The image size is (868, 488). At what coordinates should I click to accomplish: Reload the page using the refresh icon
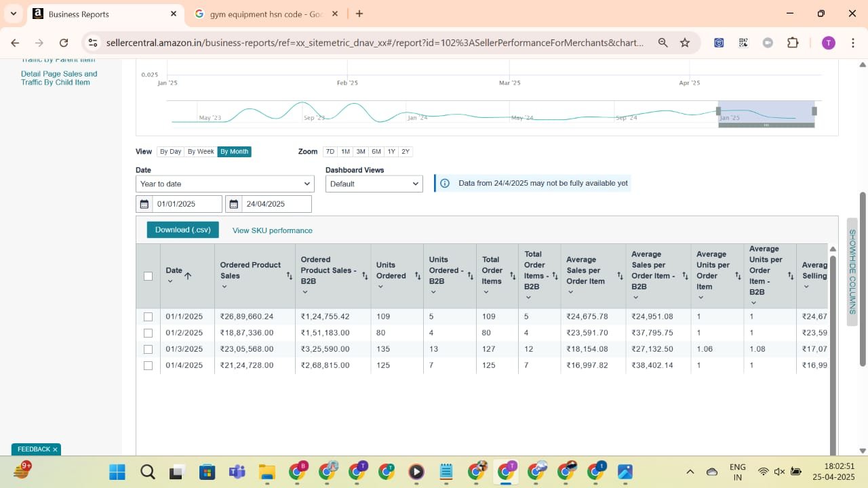64,43
